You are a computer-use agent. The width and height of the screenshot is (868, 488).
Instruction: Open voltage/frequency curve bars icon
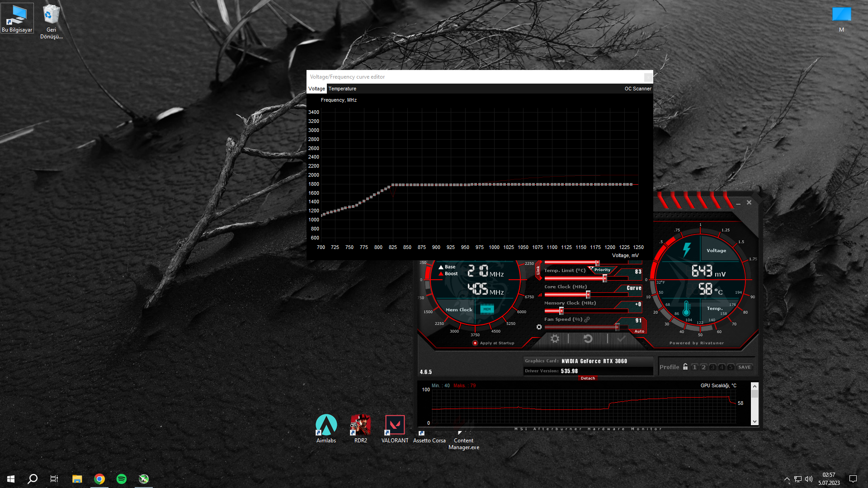pos(540,295)
